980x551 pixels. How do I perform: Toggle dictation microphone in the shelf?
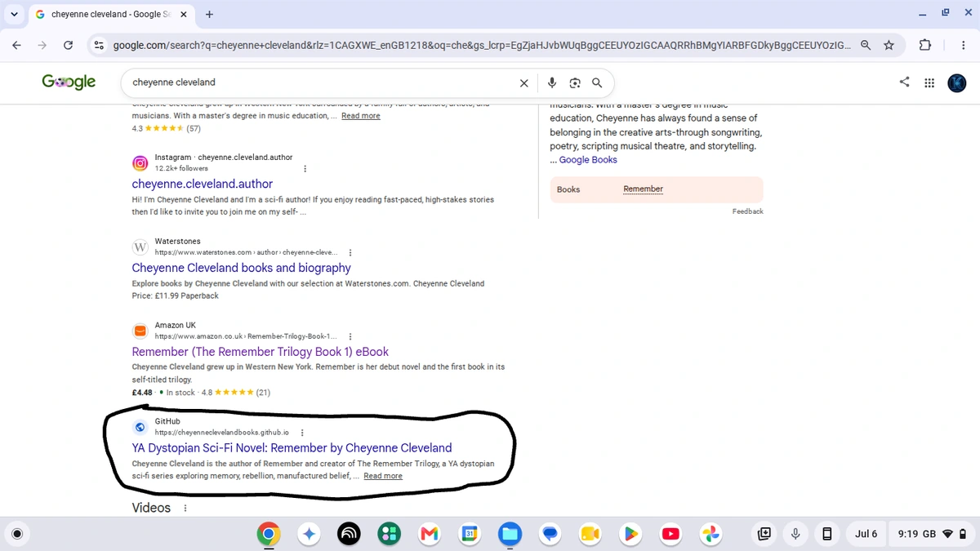click(795, 534)
